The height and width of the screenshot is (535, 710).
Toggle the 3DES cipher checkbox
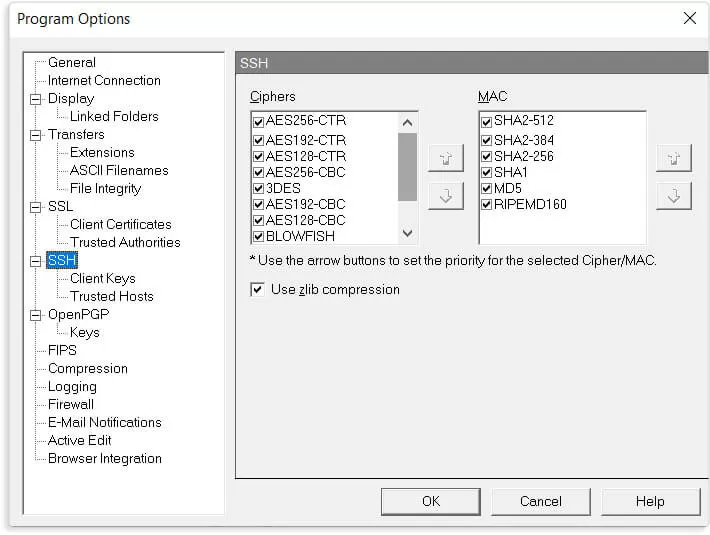coord(259,188)
